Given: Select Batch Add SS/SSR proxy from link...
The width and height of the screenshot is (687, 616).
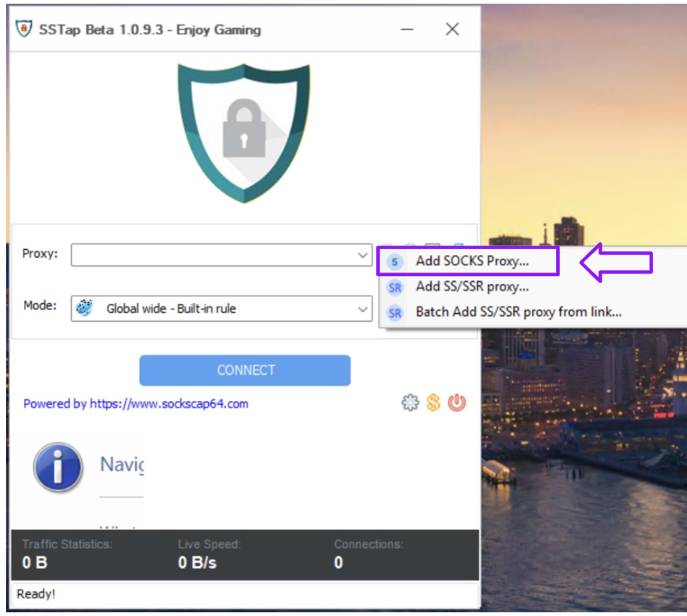Looking at the screenshot, I should [518, 312].
